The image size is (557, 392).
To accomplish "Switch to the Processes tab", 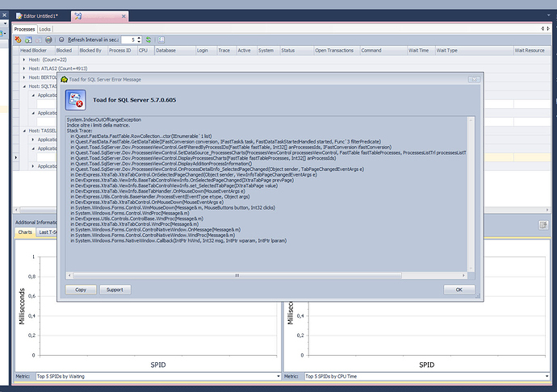I will coord(24,29).
